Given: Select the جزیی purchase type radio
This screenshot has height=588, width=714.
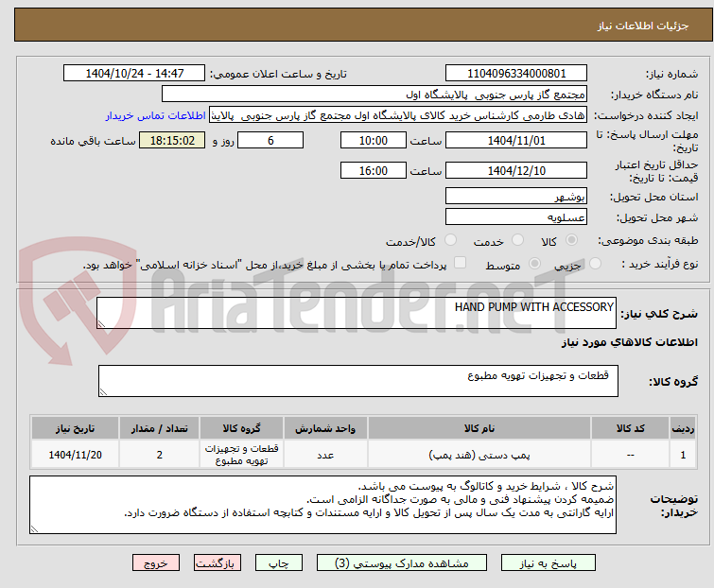Looking at the screenshot, I should tap(595, 264).
